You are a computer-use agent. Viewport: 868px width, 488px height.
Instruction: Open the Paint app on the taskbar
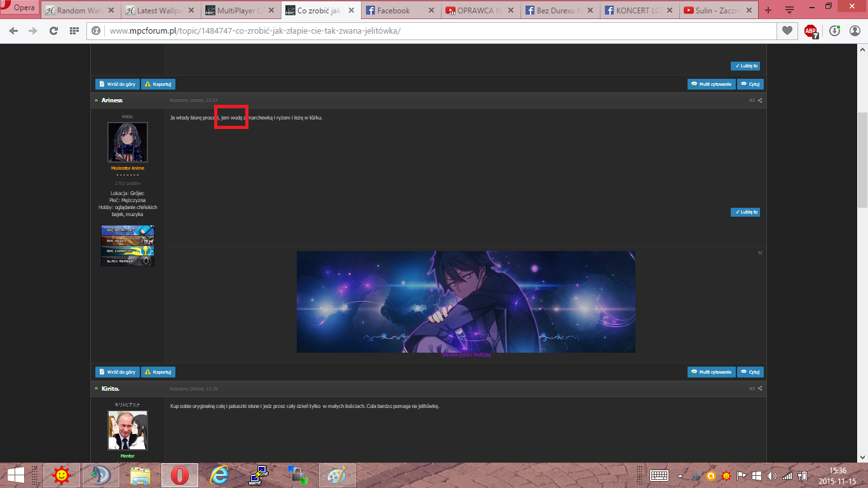337,475
